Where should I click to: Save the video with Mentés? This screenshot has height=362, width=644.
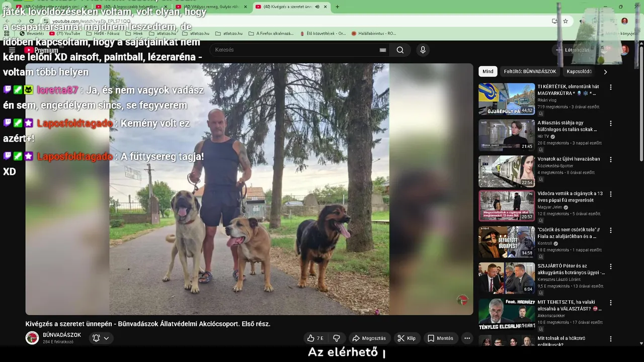(441, 338)
